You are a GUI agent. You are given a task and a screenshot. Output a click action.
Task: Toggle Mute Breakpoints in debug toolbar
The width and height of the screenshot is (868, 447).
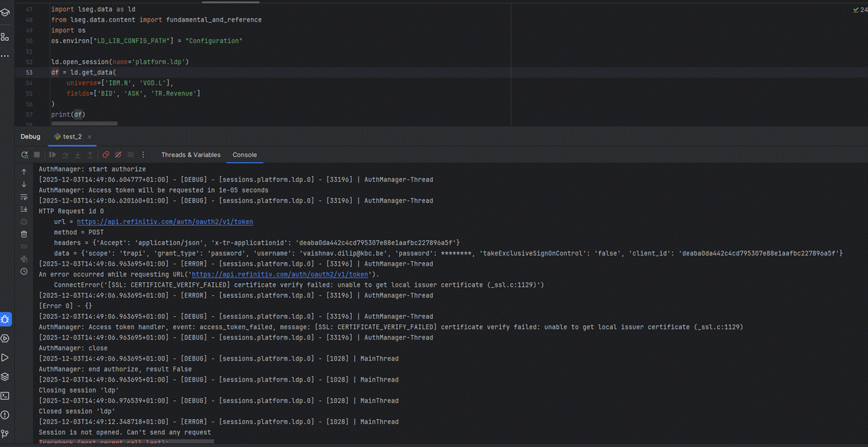point(118,155)
